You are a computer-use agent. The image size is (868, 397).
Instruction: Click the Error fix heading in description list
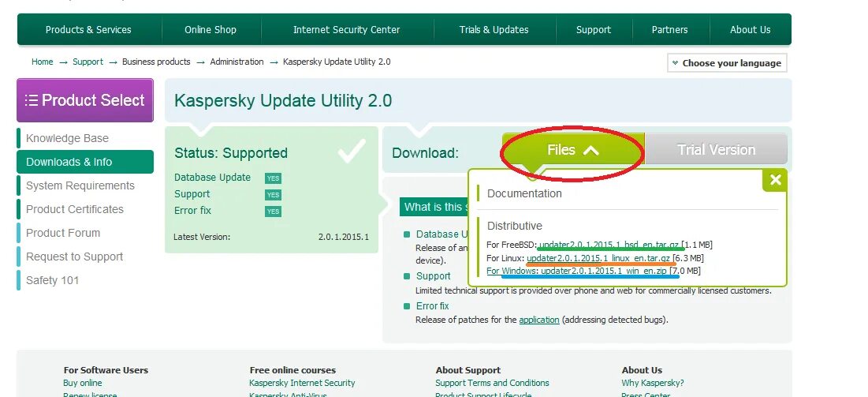point(432,306)
